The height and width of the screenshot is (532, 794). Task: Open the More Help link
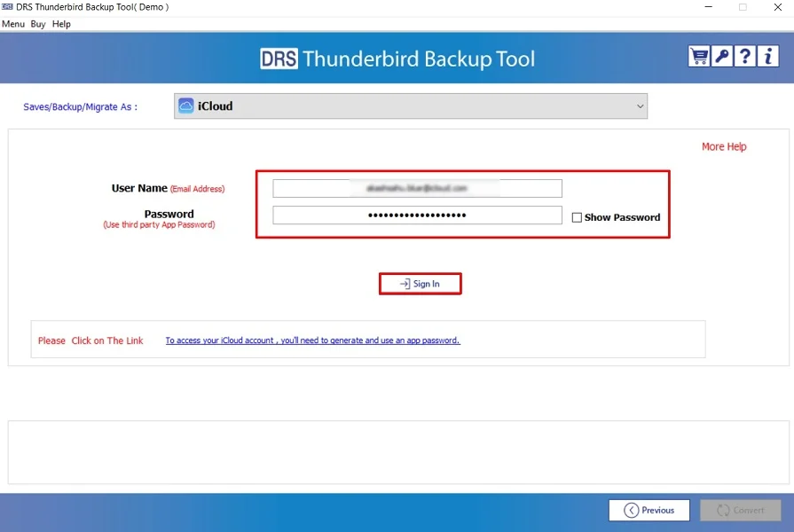point(724,146)
